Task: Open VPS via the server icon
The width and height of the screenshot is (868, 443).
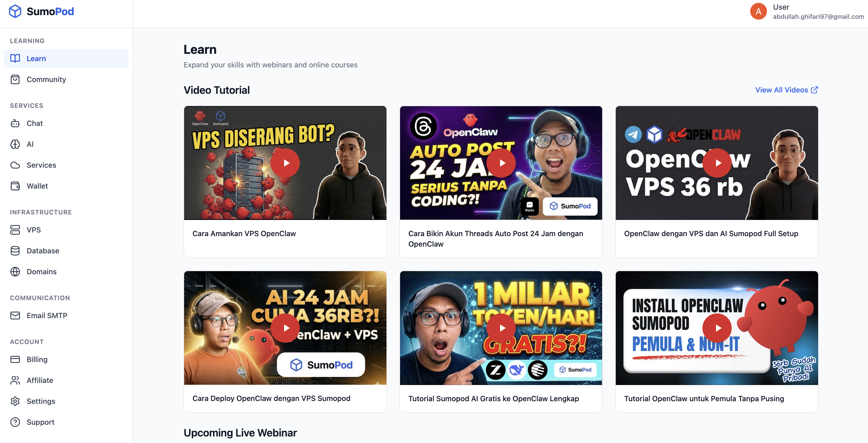Action: 15,230
